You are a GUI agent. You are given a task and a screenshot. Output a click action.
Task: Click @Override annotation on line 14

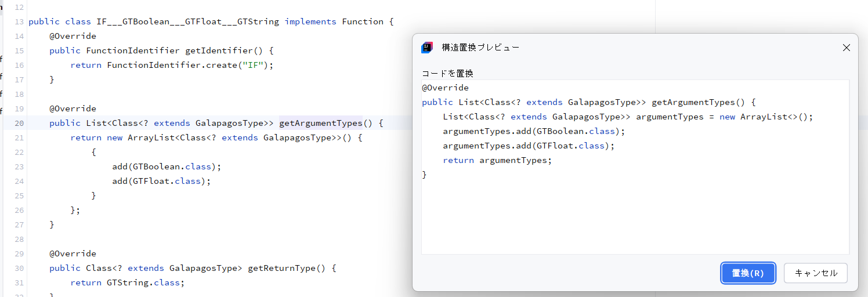click(73, 36)
